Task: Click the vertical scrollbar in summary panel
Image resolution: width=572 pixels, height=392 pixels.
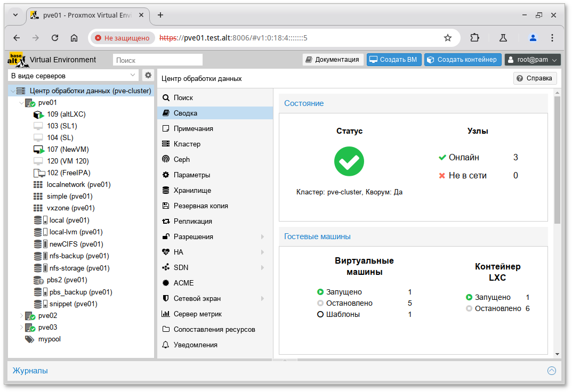Action: [x=557, y=160]
